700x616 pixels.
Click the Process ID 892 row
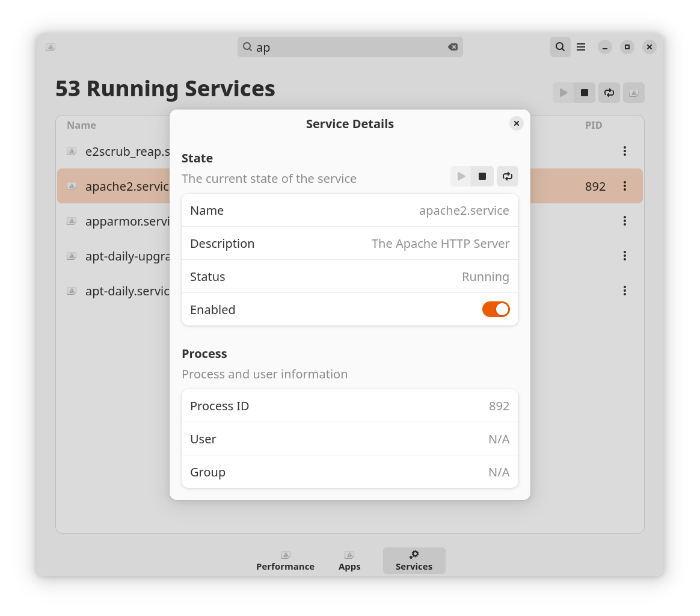click(350, 405)
